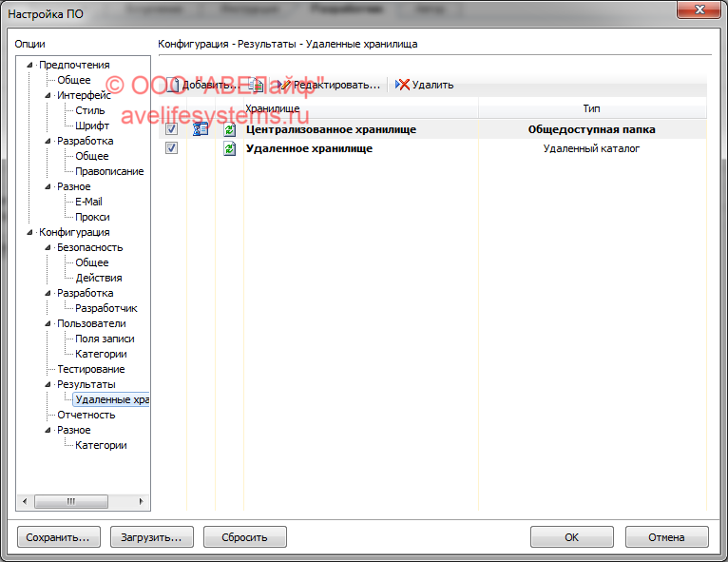Image resolution: width=728 pixels, height=562 pixels.
Task: Toggle the Удаленное хранилище checkbox
Action: [171, 148]
